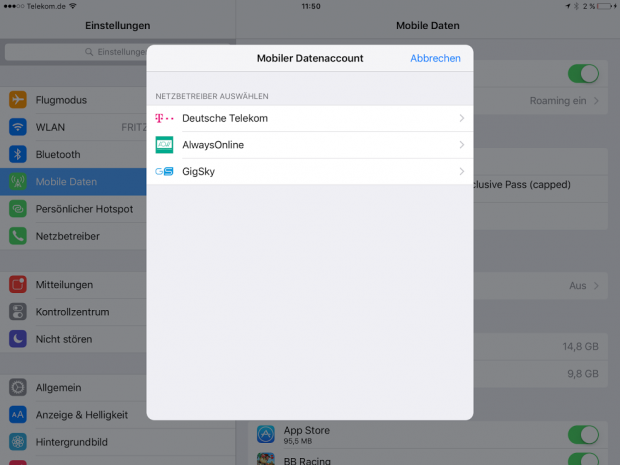Choose Deutsche Telekom as carrier
Image resolution: width=620 pixels, height=465 pixels.
click(x=310, y=118)
